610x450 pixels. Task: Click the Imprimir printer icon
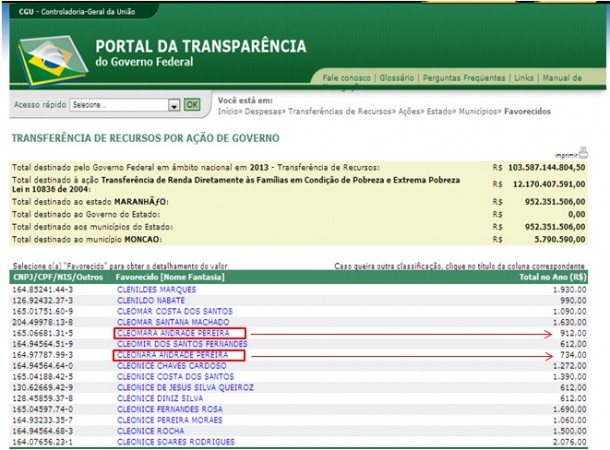tap(582, 153)
